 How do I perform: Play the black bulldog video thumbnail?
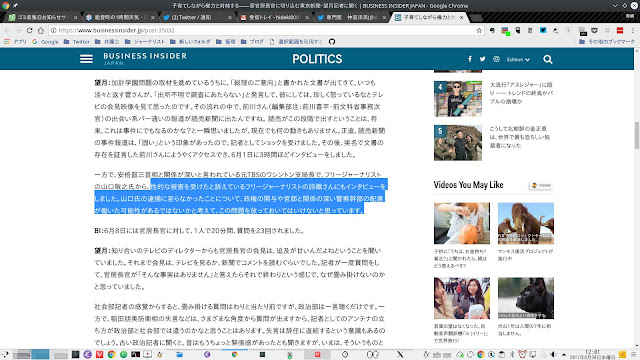tap(526, 298)
